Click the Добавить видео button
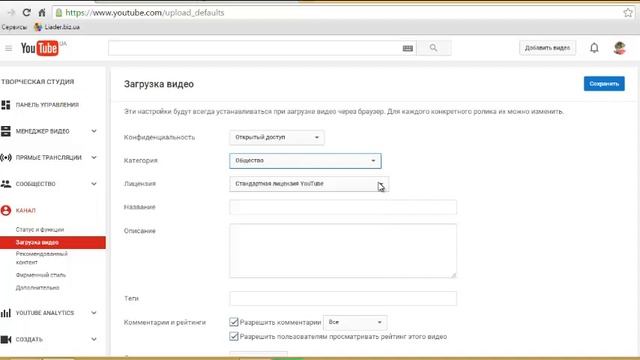This screenshot has height=360, width=640. (x=547, y=48)
